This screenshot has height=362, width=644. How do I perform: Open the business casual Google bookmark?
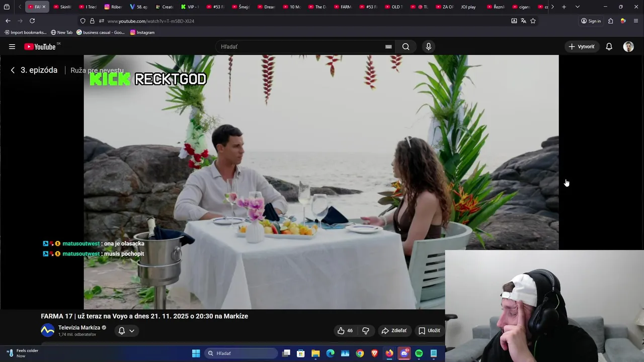(x=100, y=32)
